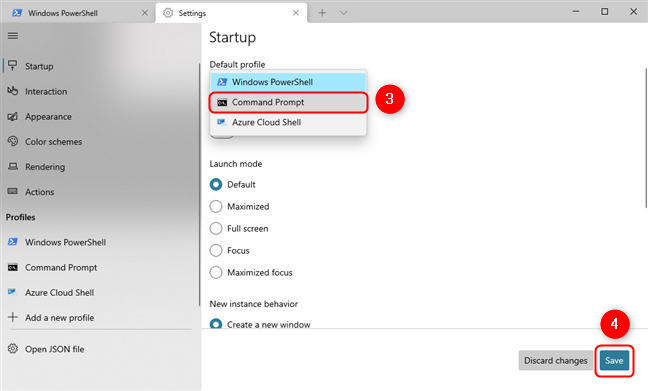Minimize the Terminal window
648x391 pixels.
[x=576, y=12]
